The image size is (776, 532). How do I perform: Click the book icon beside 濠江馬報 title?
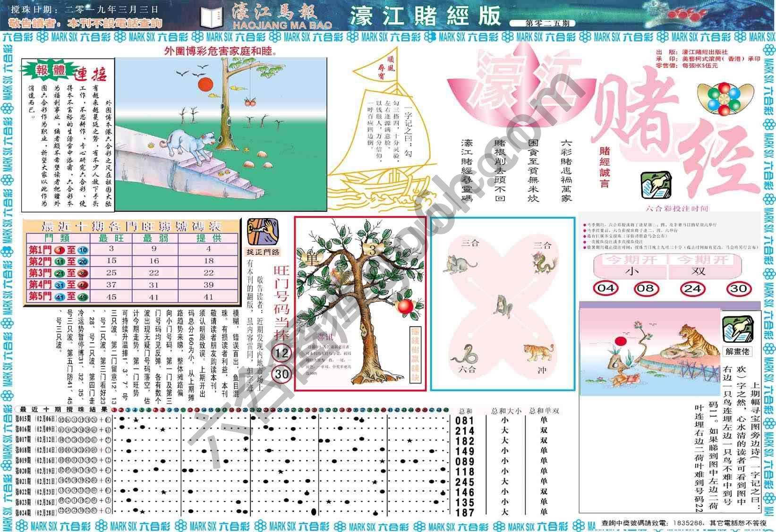212,18
